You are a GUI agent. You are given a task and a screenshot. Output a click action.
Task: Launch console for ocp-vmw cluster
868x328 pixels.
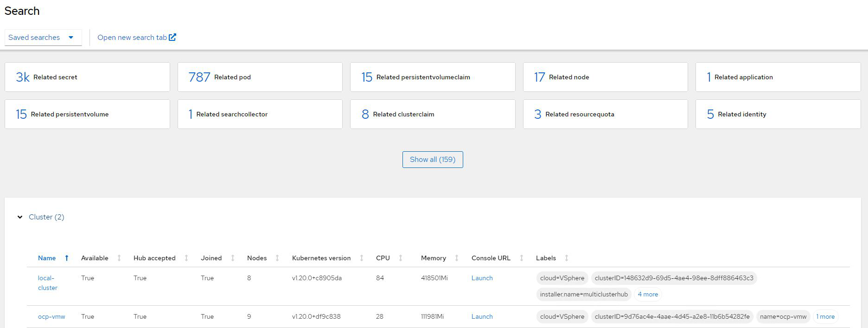pos(482,316)
